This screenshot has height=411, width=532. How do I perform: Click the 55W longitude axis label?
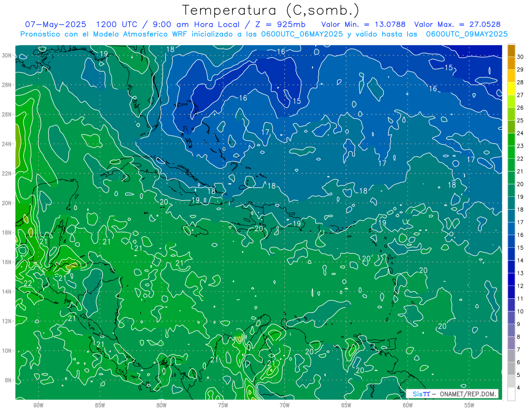(x=469, y=405)
